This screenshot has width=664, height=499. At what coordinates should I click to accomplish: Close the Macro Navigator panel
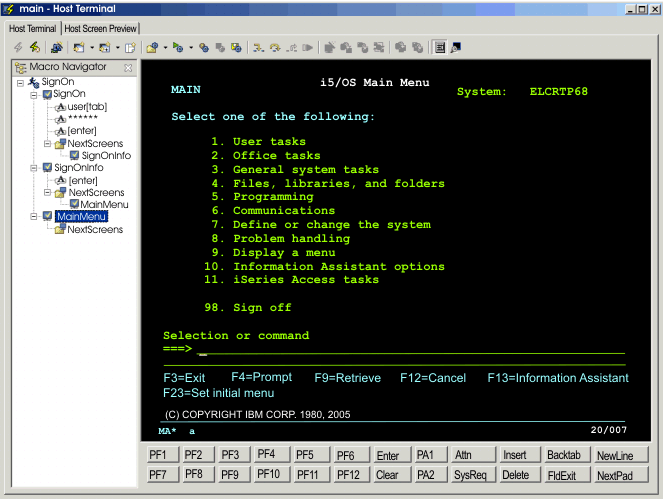coord(128,68)
